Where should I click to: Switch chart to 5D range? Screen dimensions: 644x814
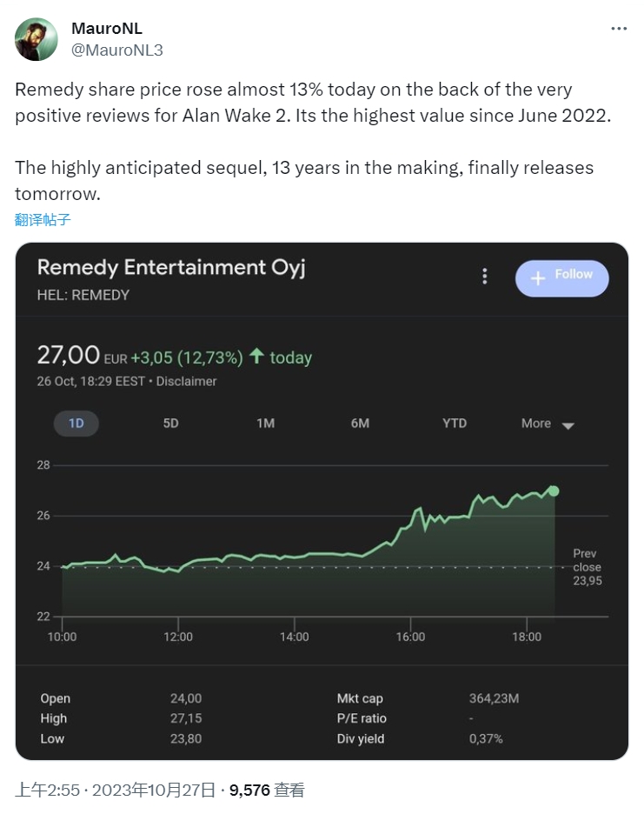point(171,424)
